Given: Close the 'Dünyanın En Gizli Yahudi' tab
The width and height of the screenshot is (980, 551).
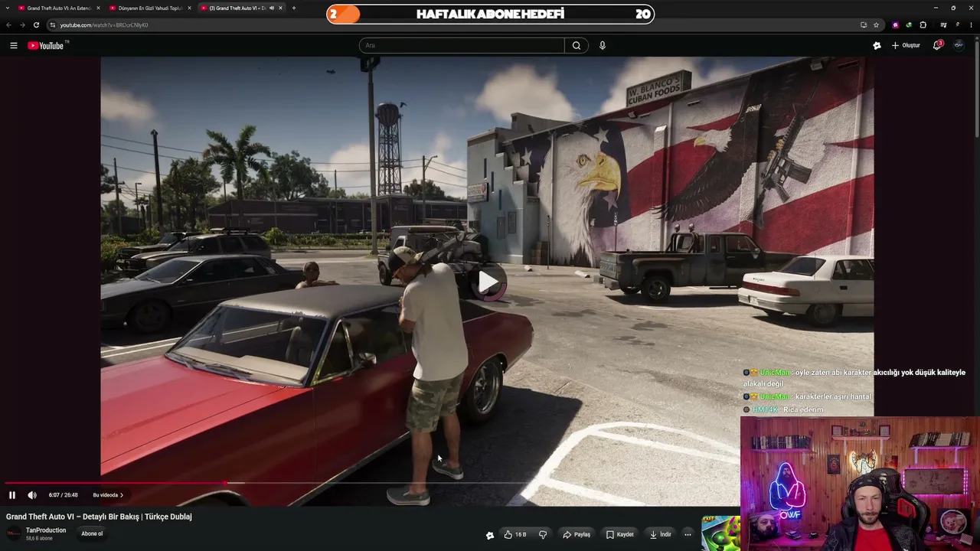Looking at the screenshot, I should pyautogui.click(x=189, y=8).
